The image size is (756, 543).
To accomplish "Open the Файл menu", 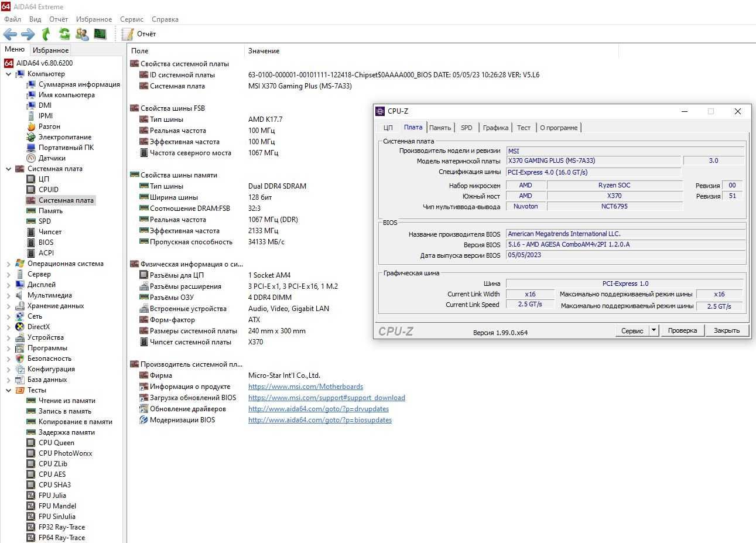I will pyautogui.click(x=12, y=19).
